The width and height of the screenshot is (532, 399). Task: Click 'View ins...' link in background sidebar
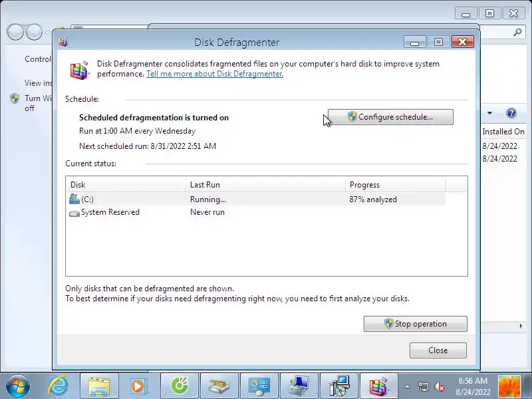(39, 82)
